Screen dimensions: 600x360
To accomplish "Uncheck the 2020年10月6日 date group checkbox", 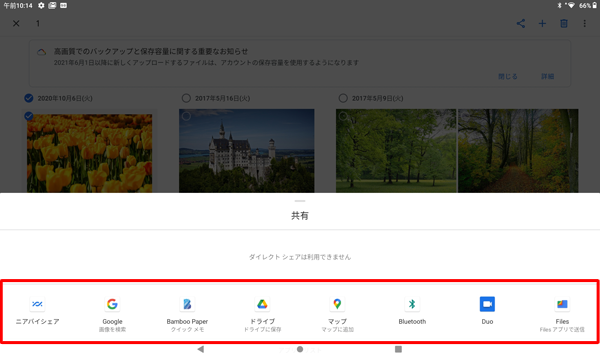I will pos(29,98).
